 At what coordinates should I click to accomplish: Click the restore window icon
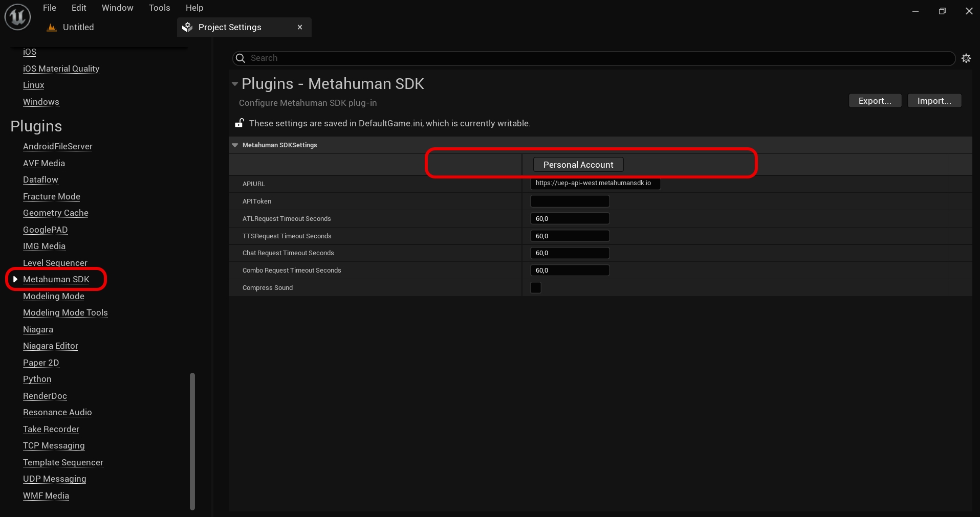point(942,11)
